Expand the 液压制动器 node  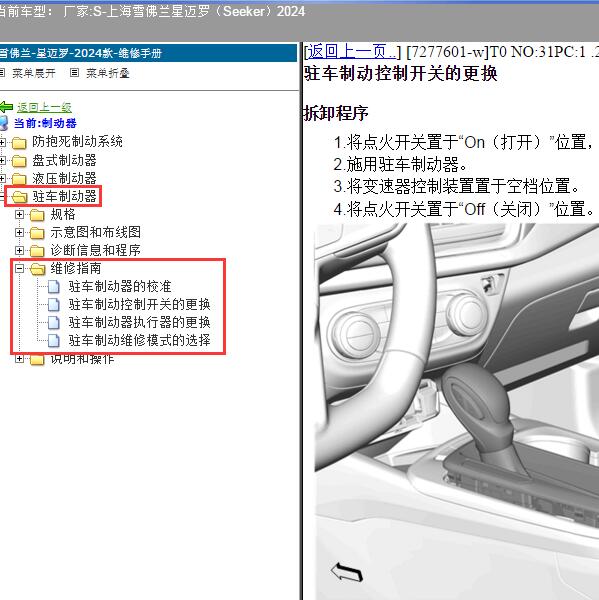tap(2, 178)
